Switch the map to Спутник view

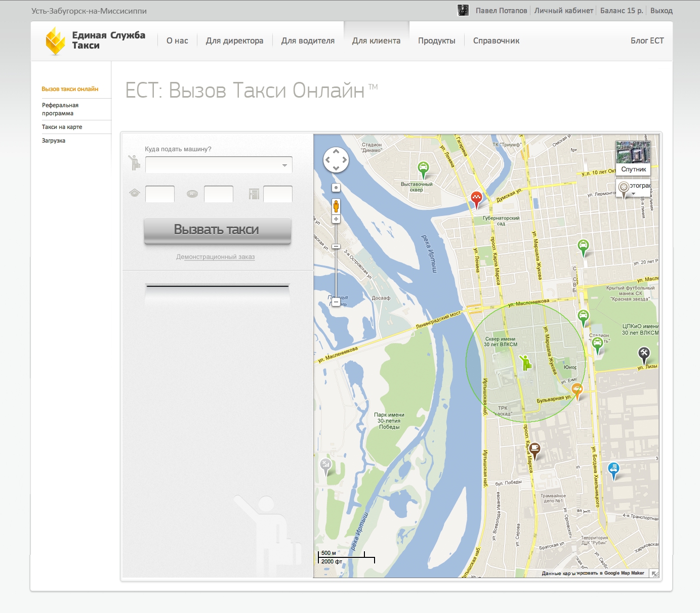point(633,158)
